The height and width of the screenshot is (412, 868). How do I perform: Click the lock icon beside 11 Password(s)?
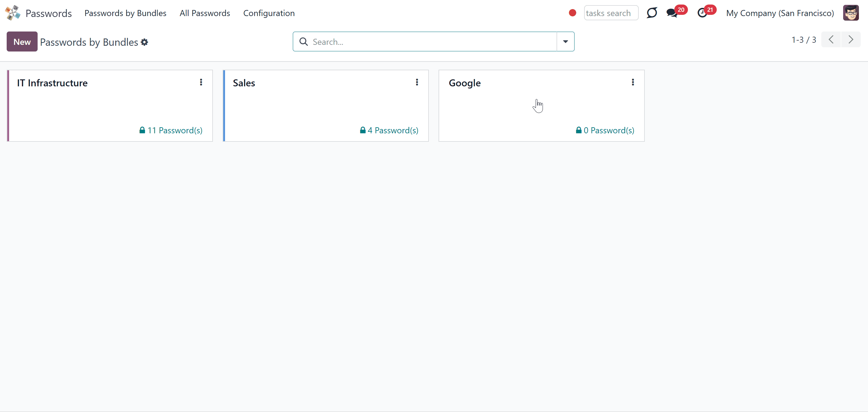coord(142,130)
